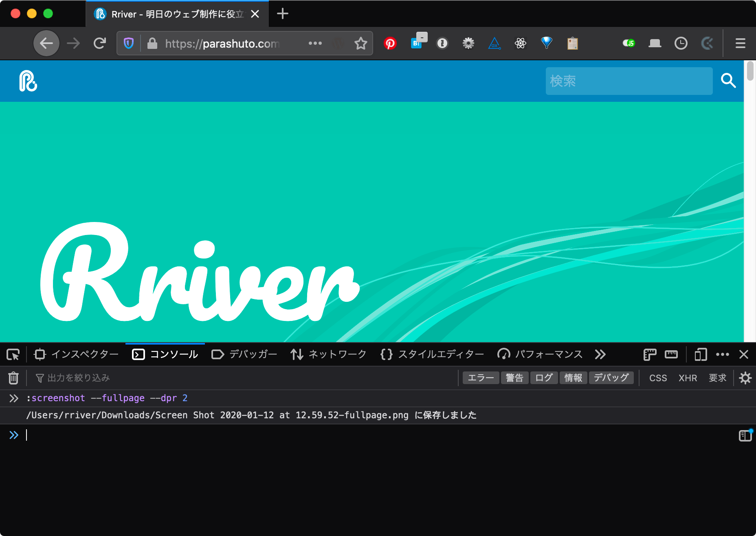The width and height of the screenshot is (756, 536).
Task: Switch to the スタイルエディター tab
Action: (x=432, y=354)
